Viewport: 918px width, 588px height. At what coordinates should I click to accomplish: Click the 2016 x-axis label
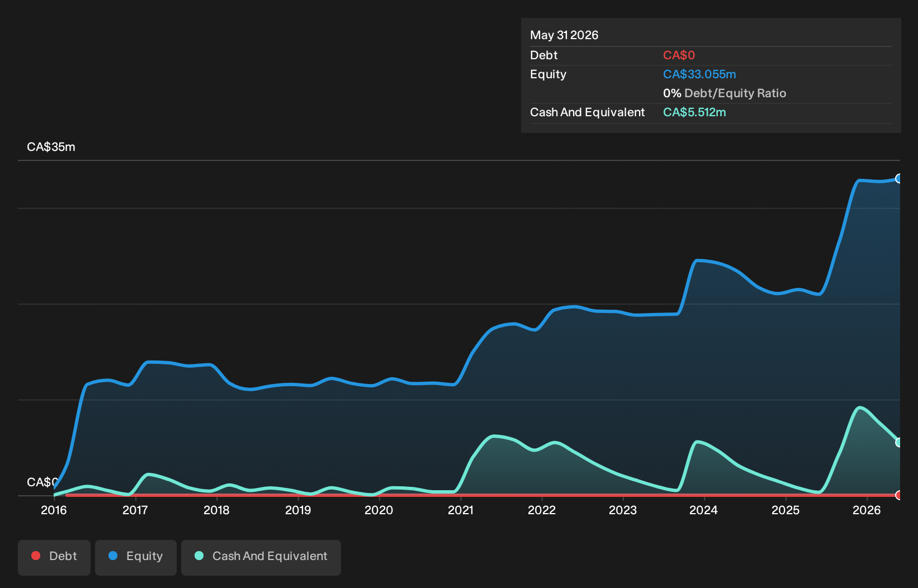point(54,510)
